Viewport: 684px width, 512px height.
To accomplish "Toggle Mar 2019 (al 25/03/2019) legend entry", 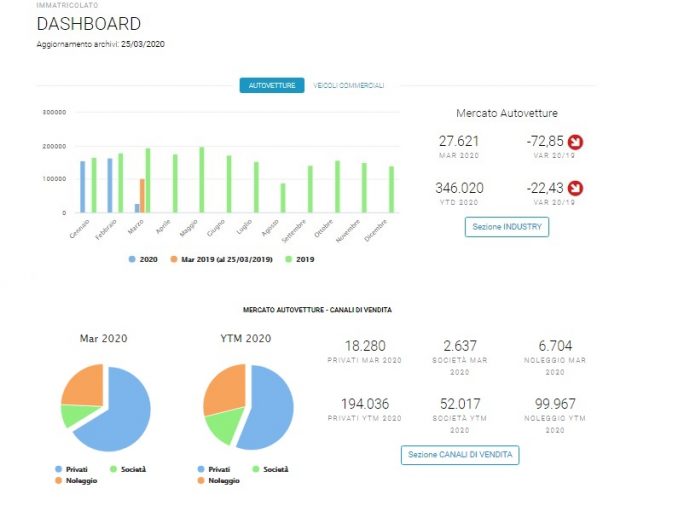I will point(222,259).
